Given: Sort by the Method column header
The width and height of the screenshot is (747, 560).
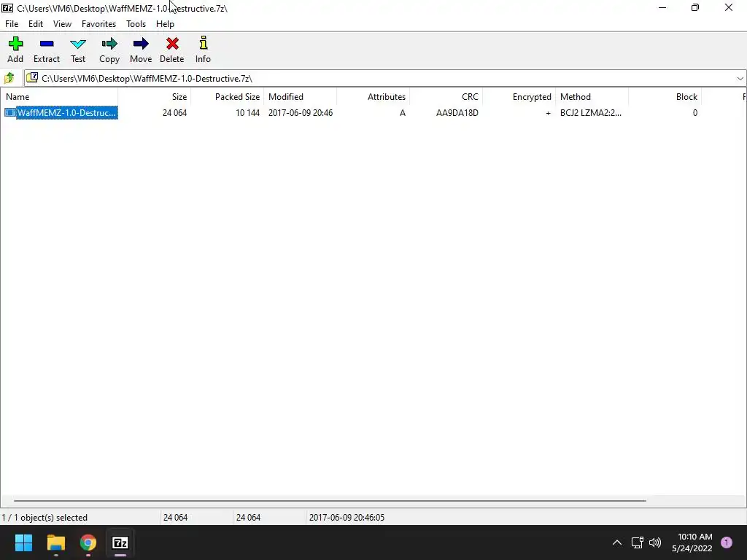Looking at the screenshot, I should pyautogui.click(x=592, y=97).
